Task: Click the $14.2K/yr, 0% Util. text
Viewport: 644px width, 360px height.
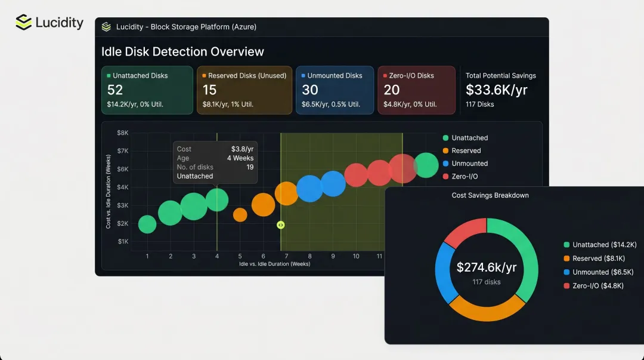Action: (135, 104)
